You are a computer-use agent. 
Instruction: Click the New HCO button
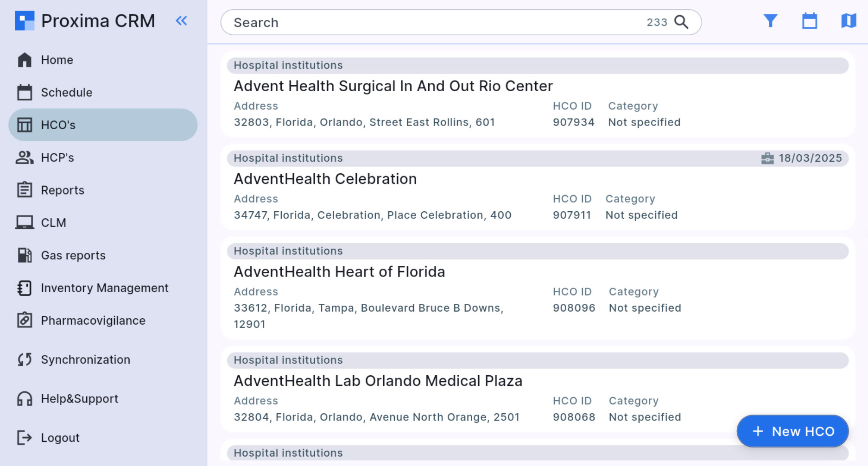coord(792,431)
